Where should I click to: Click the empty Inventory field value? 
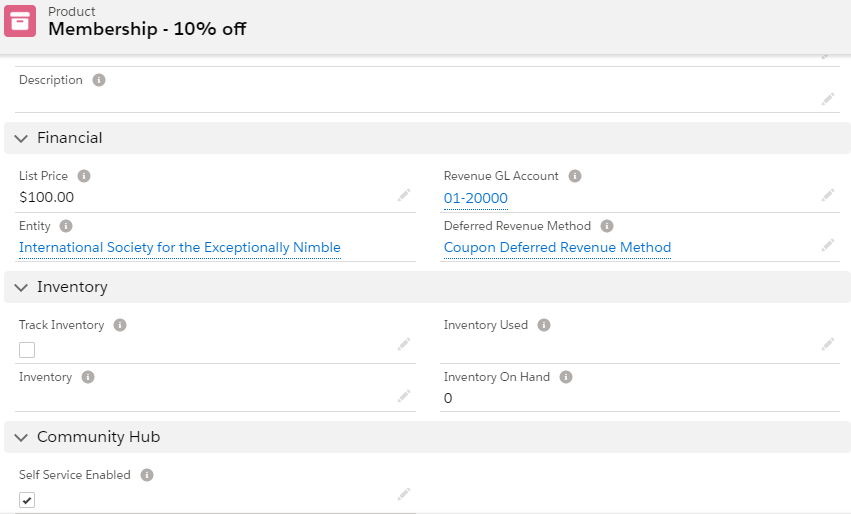(x=200, y=397)
